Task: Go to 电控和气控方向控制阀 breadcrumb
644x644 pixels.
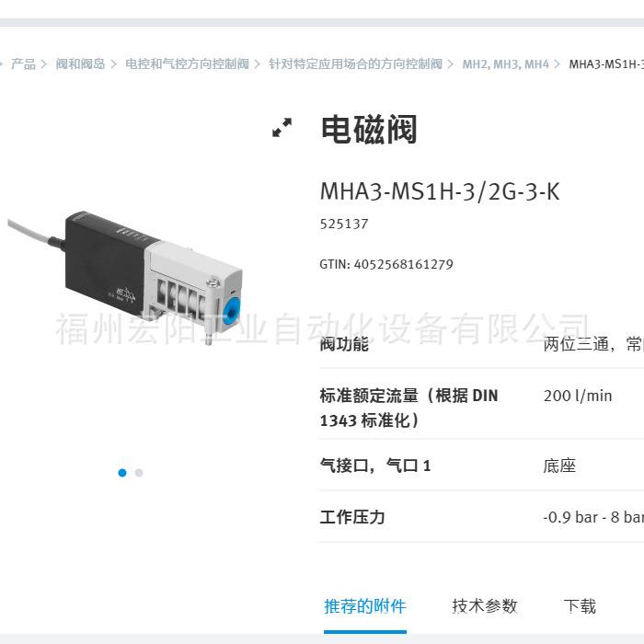Action: (x=187, y=64)
